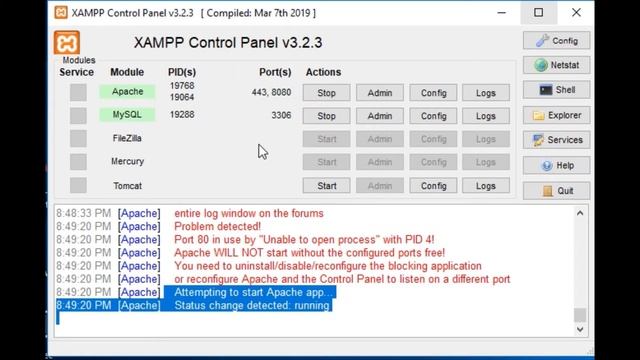Toggle the Mercury service checkbox

[x=78, y=162]
